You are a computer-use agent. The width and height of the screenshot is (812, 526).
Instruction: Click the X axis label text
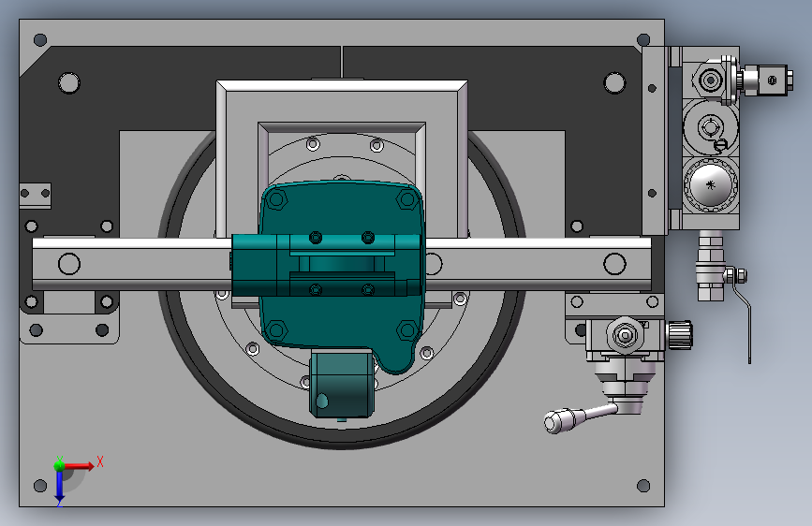click(100, 461)
